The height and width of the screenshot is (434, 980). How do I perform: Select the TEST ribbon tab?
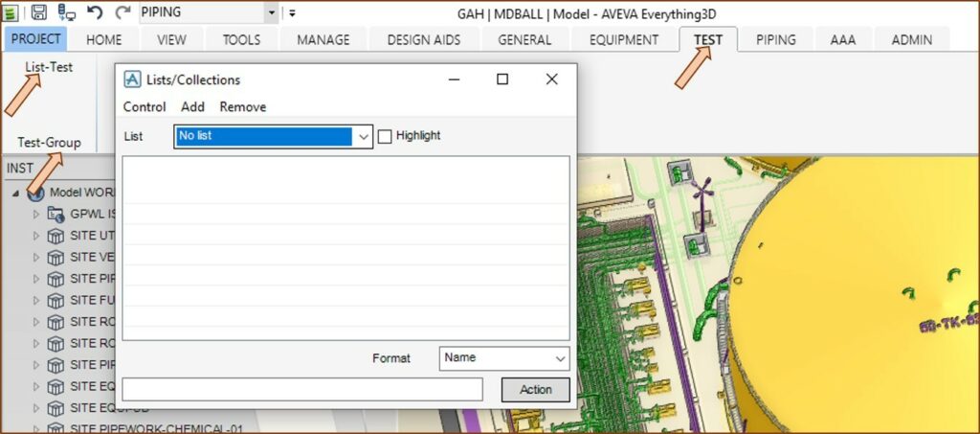[x=708, y=40]
